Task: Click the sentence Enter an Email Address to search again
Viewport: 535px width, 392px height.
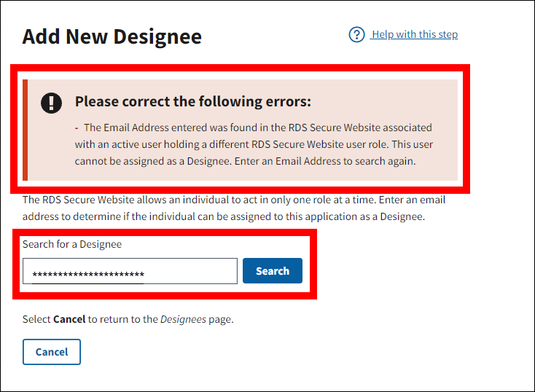Action: (327, 162)
